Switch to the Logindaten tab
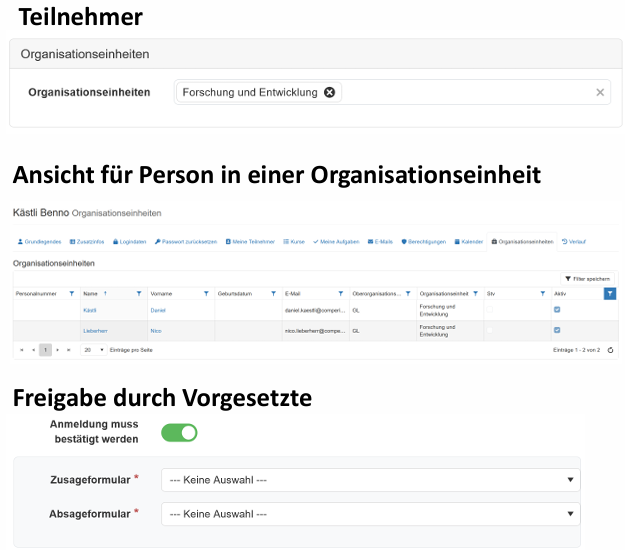Screen dimensions: 625x550 point(130,242)
